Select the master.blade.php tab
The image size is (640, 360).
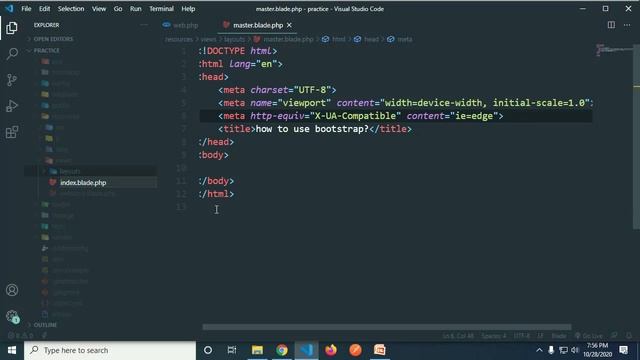coord(258,25)
